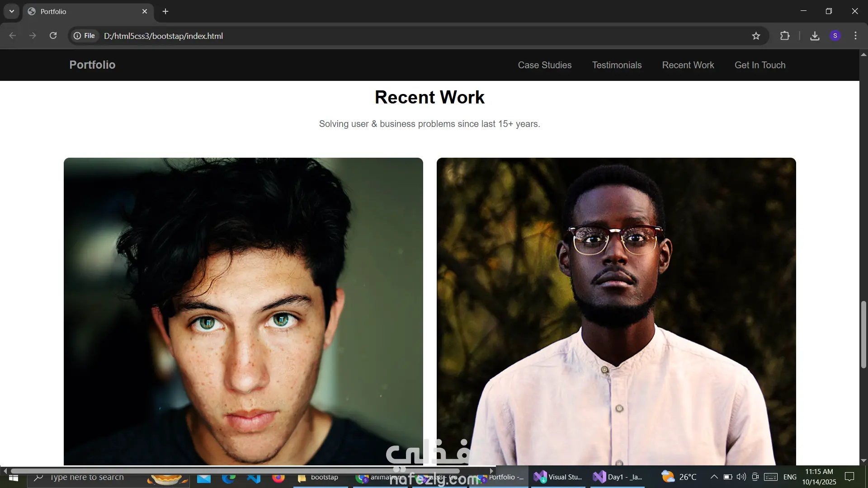868x488 pixels.
Task: Expand the tab search dropdown arrow
Action: click(x=12, y=11)
